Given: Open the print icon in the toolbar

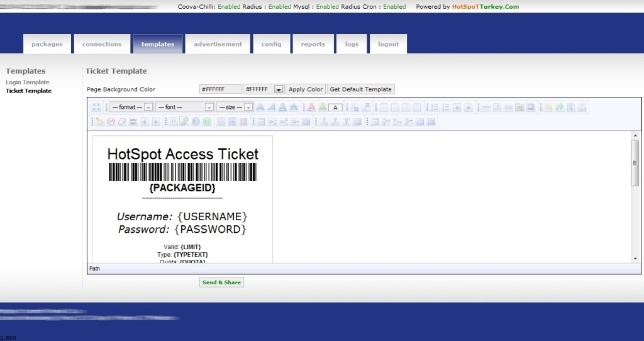Looking at the screenshot, I should (582, 107).
